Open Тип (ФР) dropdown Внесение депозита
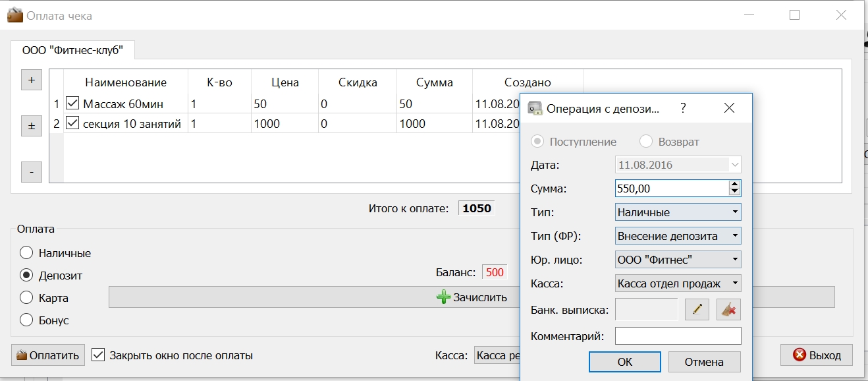This screenshot has height=381, width=868. pos(678,236)
